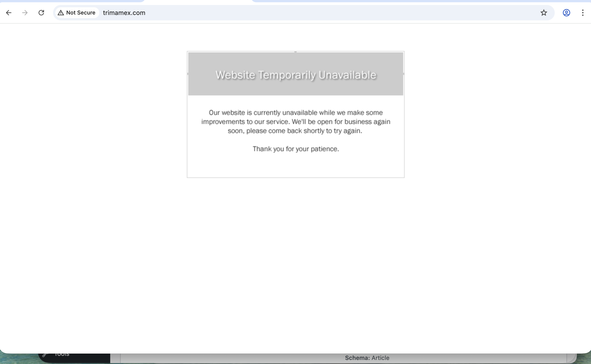This screenshot has height=364, width=591.
Task: Go back to the previous page
Action: [x=9, y=13]
